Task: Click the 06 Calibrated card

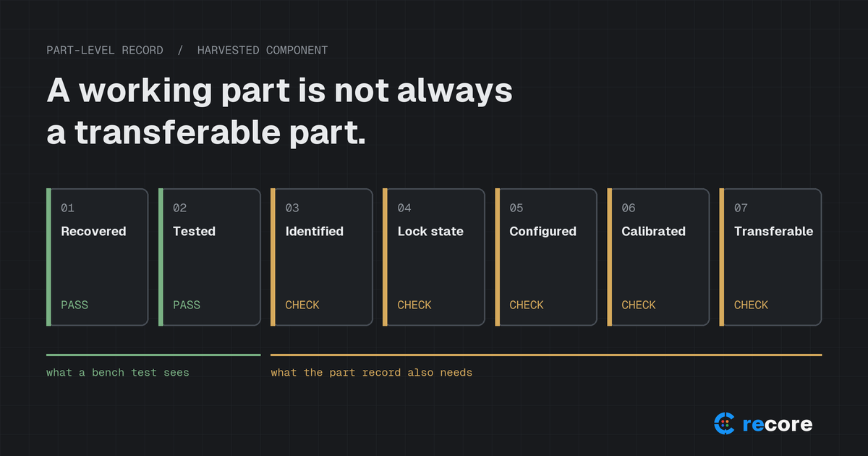Action: tap(658, 257)
